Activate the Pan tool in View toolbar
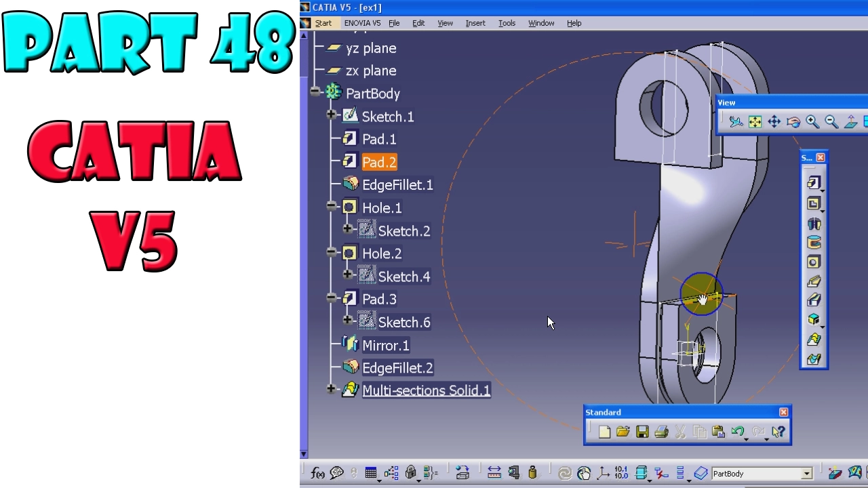 pyautogui.click(x=774, y=122)
